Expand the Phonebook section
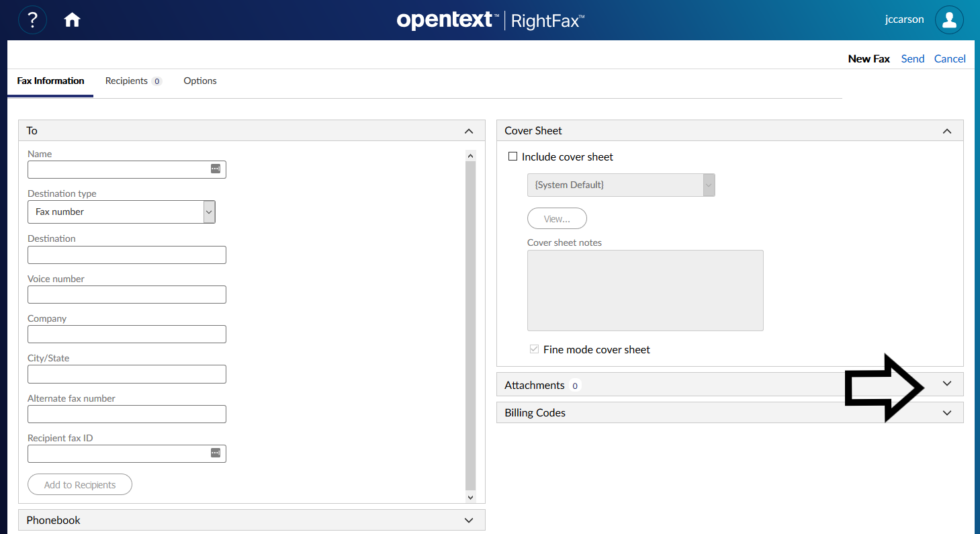Image resolution: width=980 pixels, height=534 pixels. tap(469, 520)
